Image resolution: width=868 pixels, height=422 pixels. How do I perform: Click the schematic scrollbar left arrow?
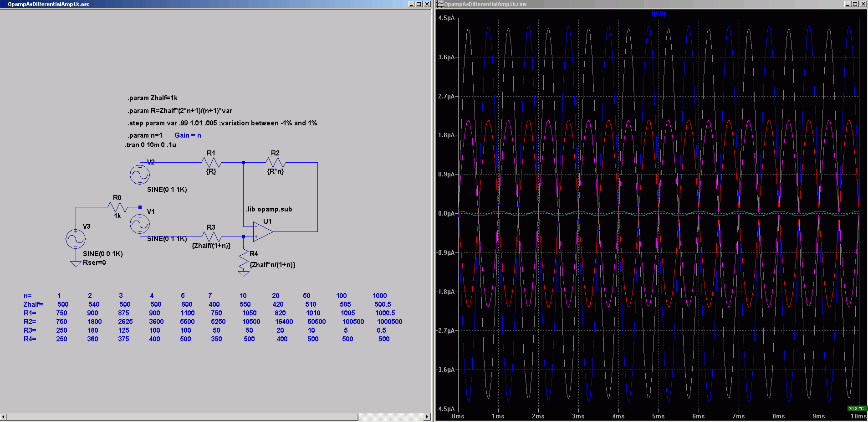pyautogui.click(x=4, y=417)
